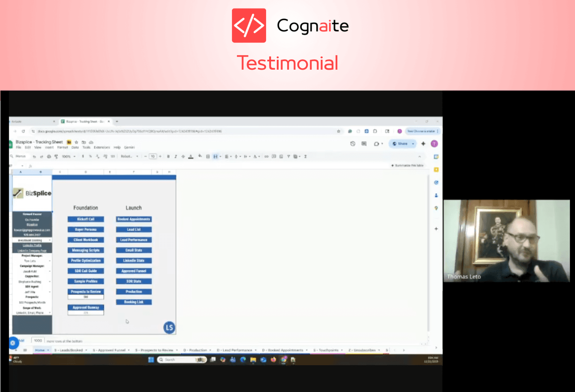Click the SDR Call Guide button

(86, 271)
